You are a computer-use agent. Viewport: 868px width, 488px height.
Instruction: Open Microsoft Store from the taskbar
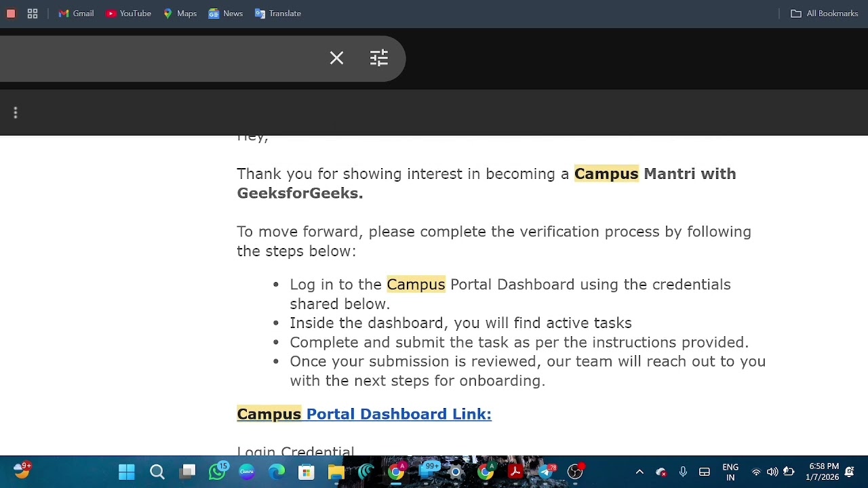pos(307,472)
